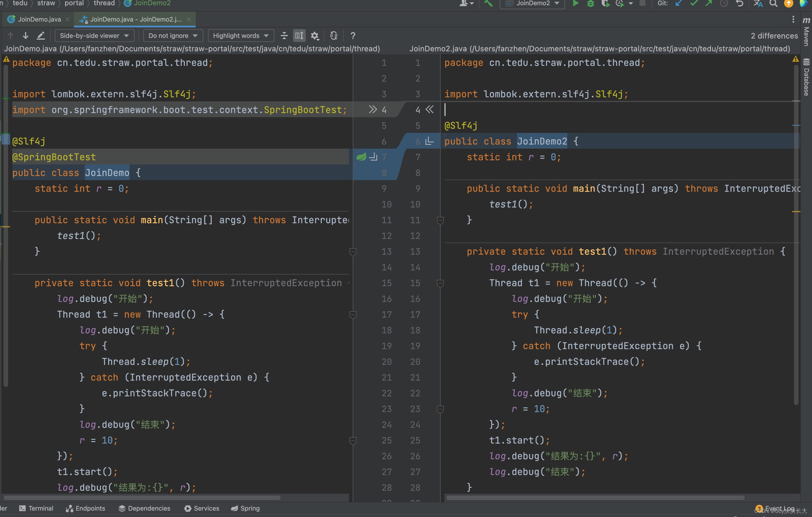Go to previous difference arrow

[x=10, y=36]
